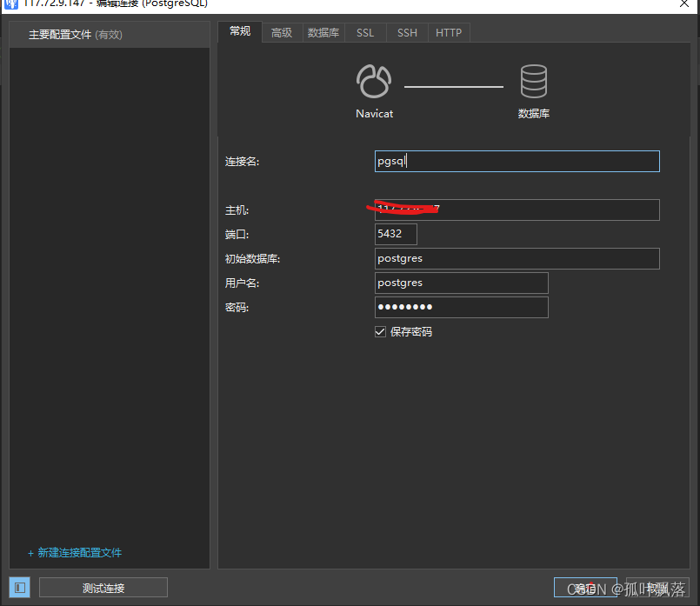
Task: Switch to the SSH tab
Action: [x=407, y=32]
